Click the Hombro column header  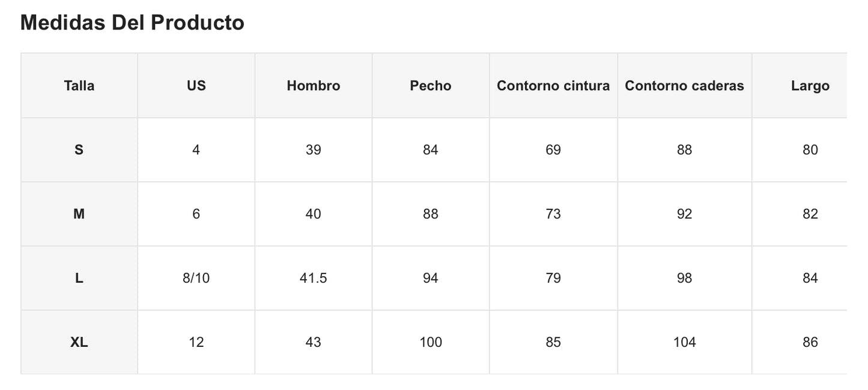pyautogui.click(x=313, y=86)
